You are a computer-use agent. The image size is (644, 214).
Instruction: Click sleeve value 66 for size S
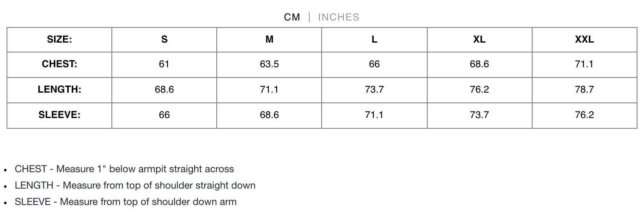pyautogui.click(x=164, y=115)
